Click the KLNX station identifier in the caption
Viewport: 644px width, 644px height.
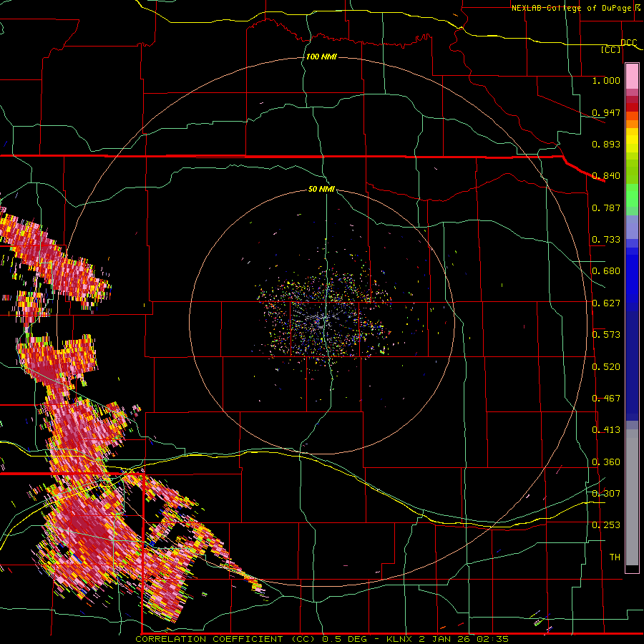click(x=400, y=639)
